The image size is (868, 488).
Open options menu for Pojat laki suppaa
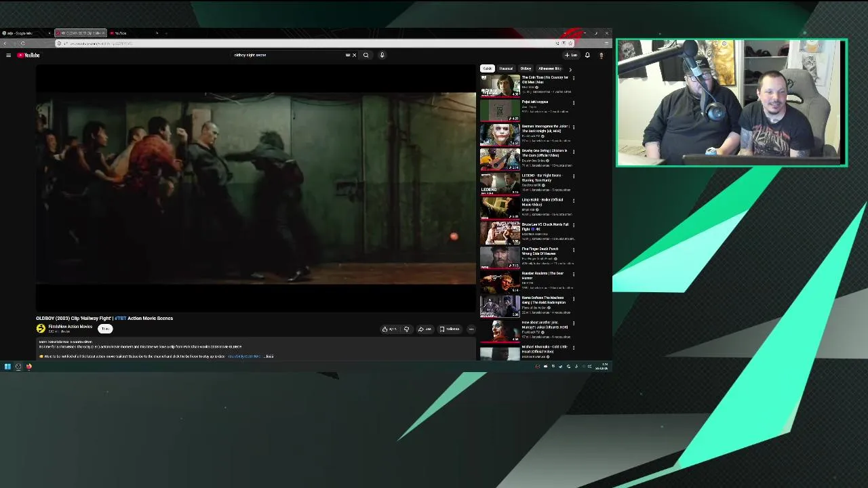pos(574,102)
